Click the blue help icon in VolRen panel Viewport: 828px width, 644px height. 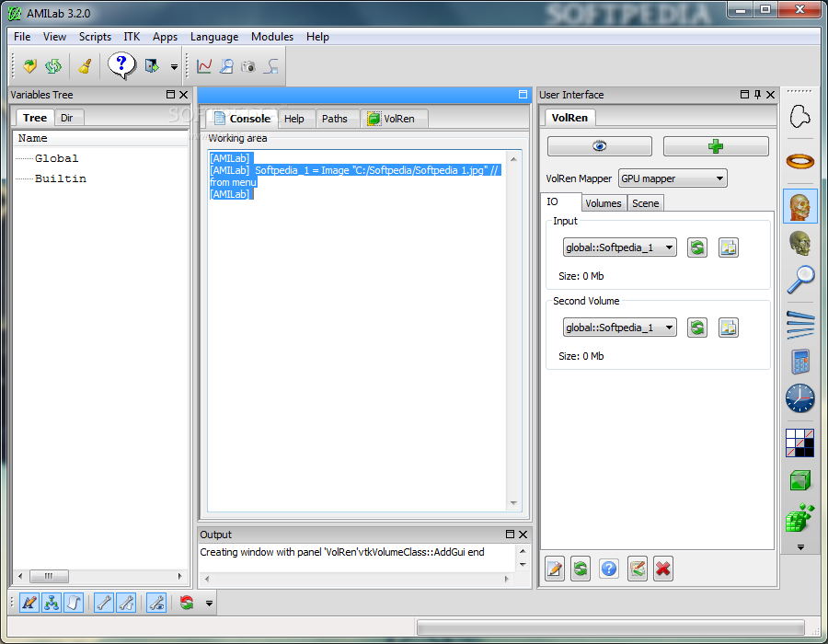tap(609, 569)
